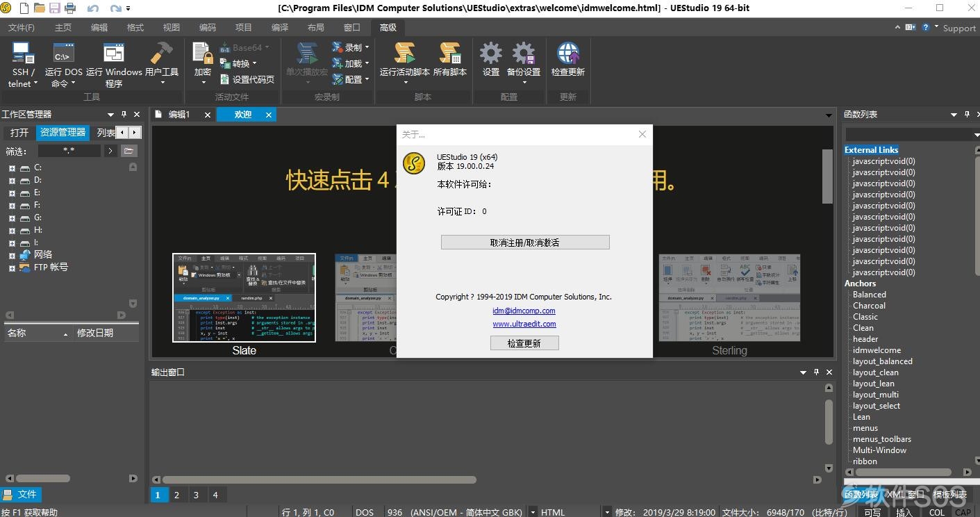Expand the G: drive node
This screenshot has height=517, width=980.
12,218
